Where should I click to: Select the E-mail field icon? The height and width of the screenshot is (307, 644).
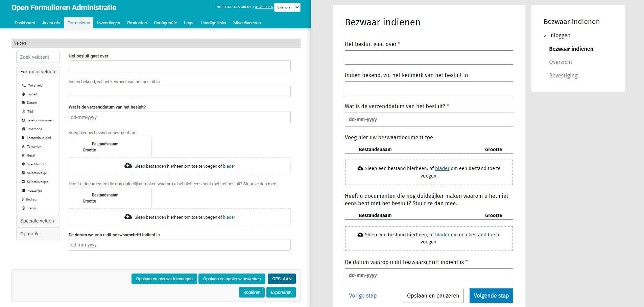(23, 94)
